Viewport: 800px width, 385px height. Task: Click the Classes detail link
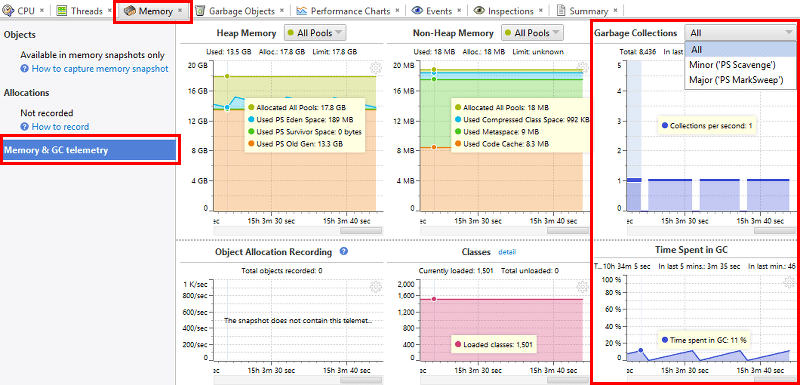coord(507,252)
